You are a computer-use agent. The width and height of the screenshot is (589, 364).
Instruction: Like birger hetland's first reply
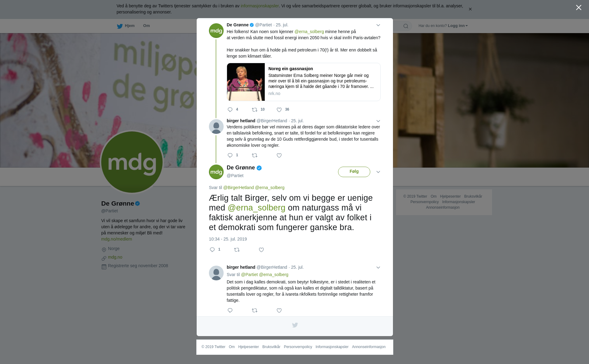coord(279,156)
